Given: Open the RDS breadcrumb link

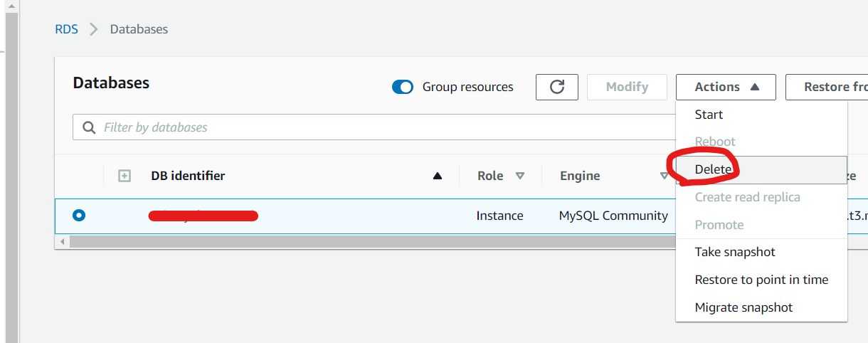Looking at the screenshot, I should point(66,29).
